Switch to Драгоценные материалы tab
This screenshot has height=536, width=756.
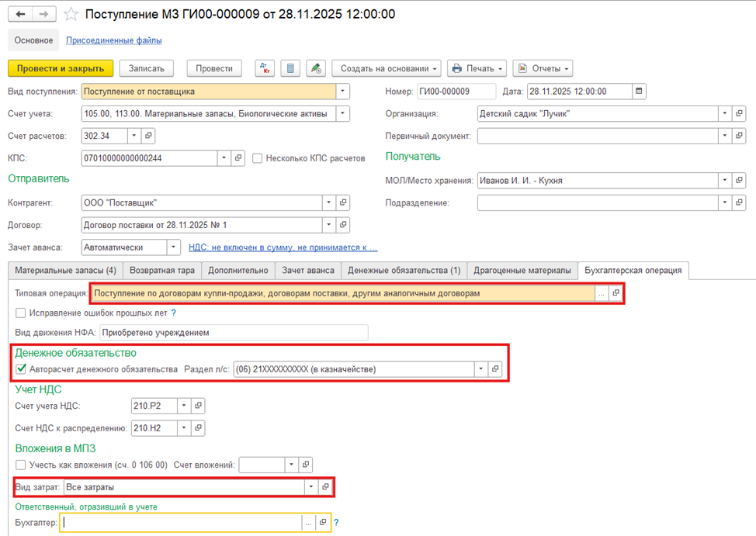click(x=522, y=271)
